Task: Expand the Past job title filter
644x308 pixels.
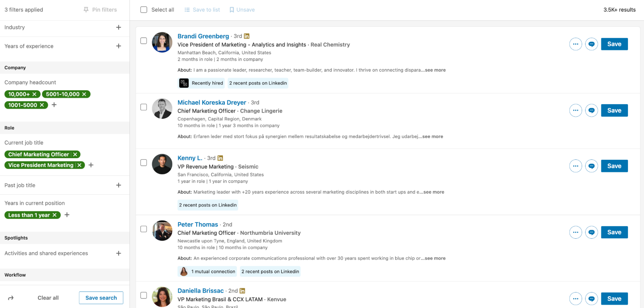Action: [119, 185]
